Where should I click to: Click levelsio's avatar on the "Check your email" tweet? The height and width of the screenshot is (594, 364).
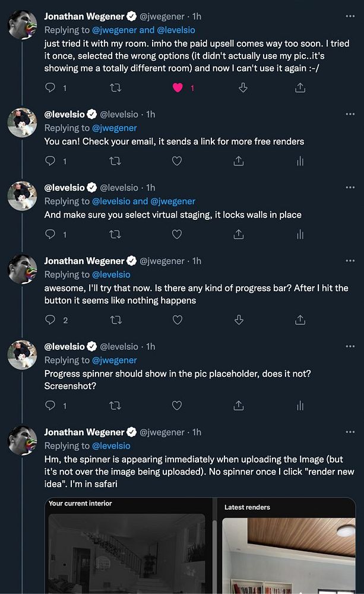click(22, 123)
